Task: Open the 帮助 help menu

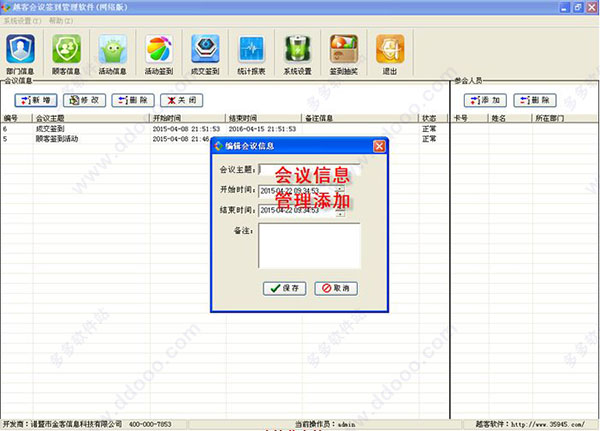Action: tap(61, 21)
